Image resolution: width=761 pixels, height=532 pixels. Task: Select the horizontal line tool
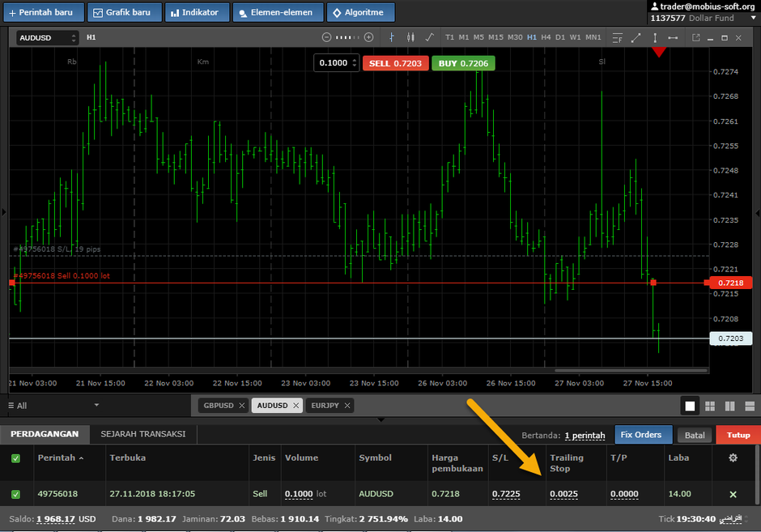[x=673, y=38]
